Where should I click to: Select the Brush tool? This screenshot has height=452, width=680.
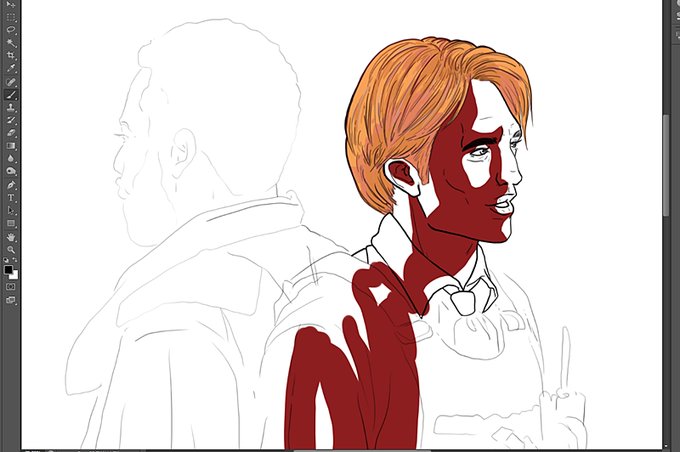tap(10, 95)
